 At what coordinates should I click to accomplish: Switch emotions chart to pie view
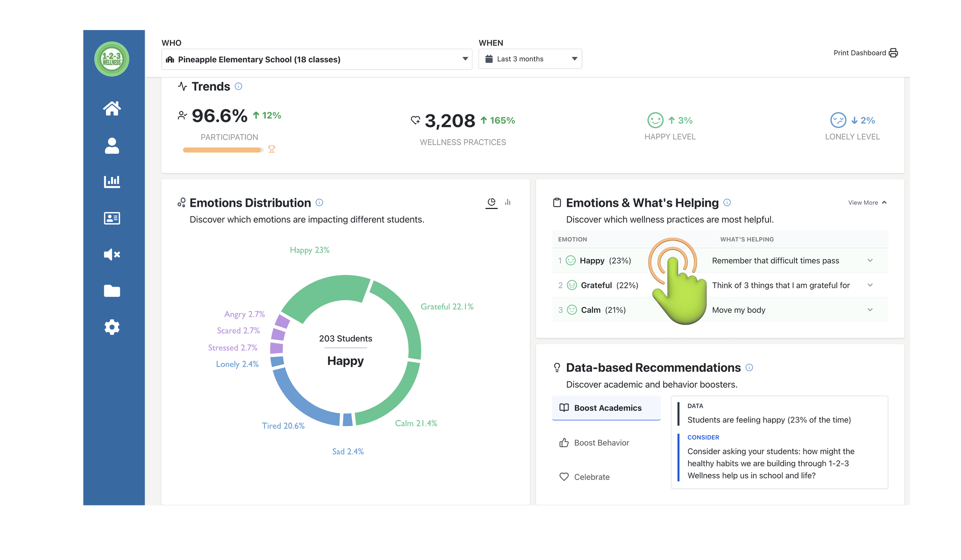(x=491, y=202)
